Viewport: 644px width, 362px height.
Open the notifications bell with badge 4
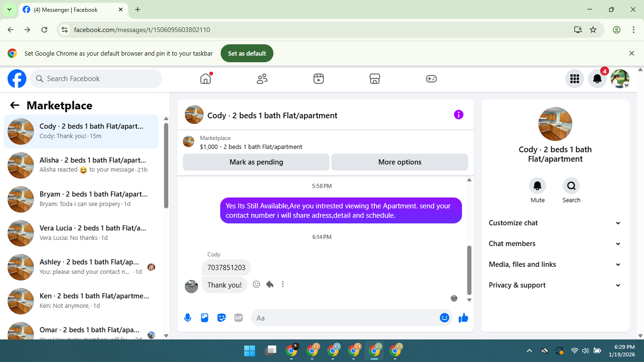click(597, 79)
